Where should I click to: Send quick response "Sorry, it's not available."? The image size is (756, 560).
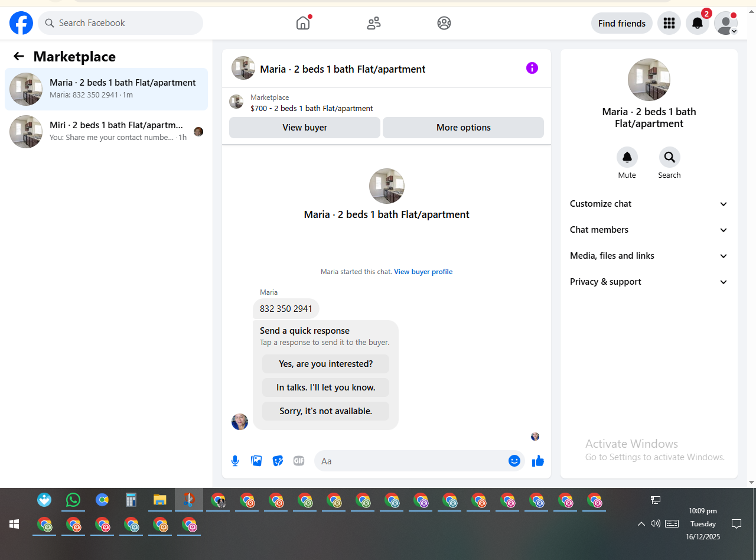coord(326,411)
